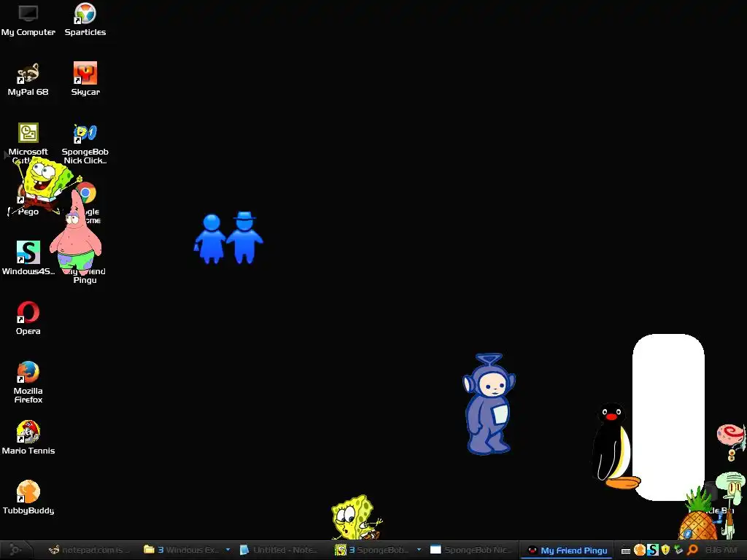Click the SpongeBob sitting above the taskbar

coord(356,517)
